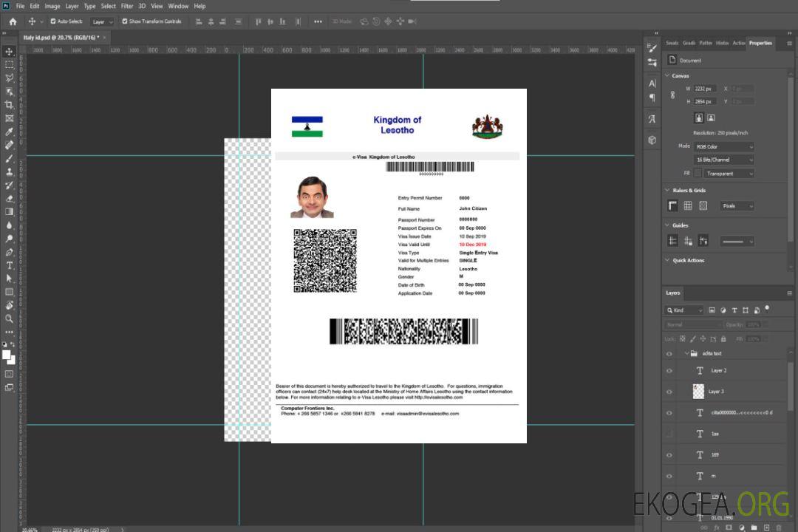Collapse the Rulers & Grids section
This screenshot has height=532, width=798.
668,190
